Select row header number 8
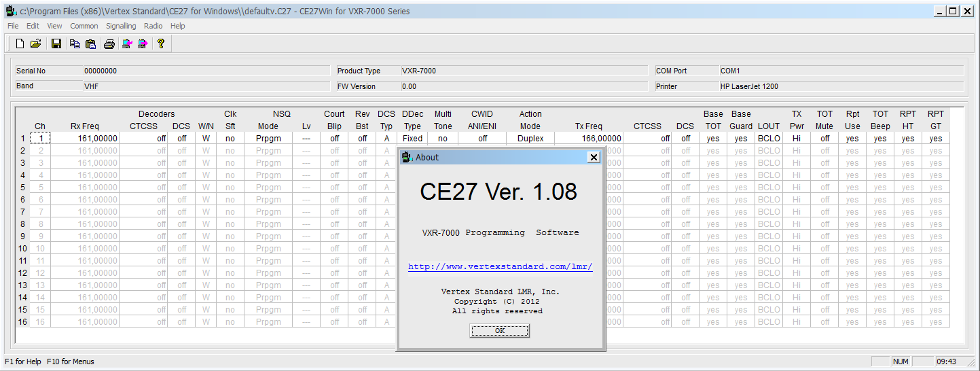This screenshot has height=371, width=980. point(22,224)
